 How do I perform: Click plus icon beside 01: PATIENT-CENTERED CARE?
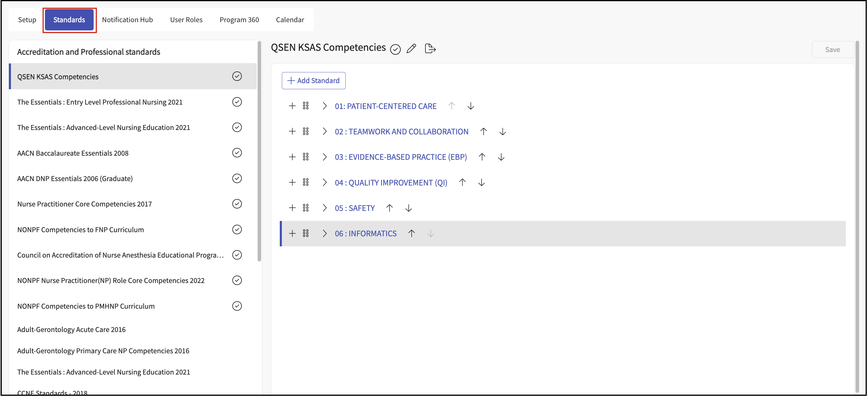tap(292, 106)
